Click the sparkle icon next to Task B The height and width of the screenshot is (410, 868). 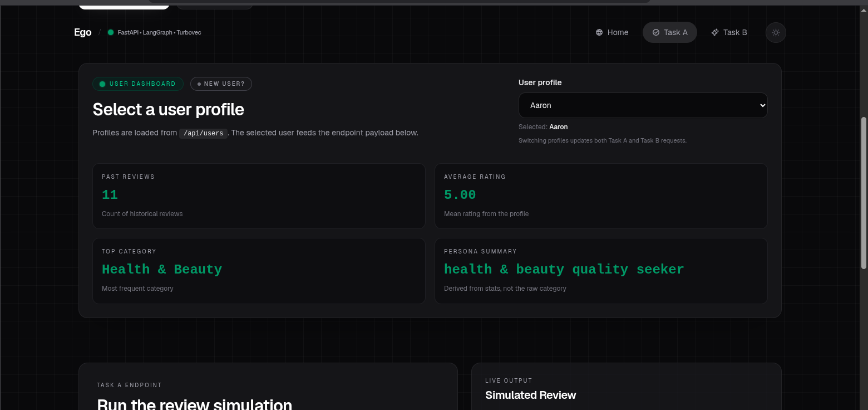pos(715,32)
